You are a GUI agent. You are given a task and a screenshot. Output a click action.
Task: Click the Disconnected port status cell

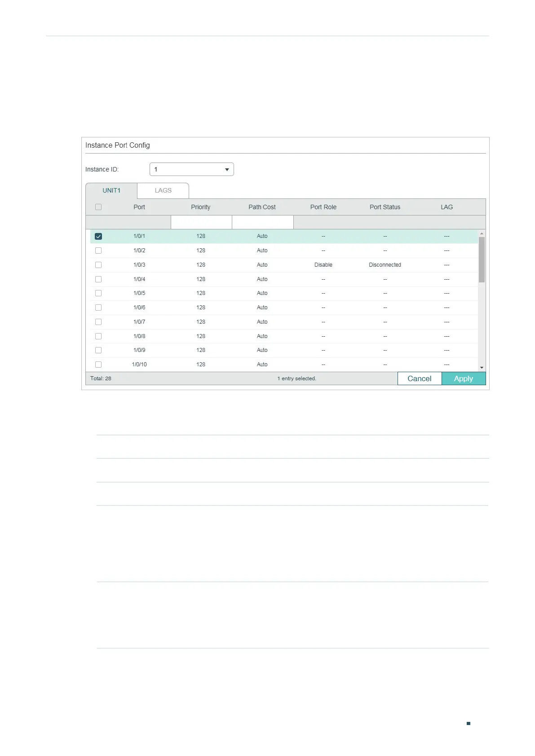(385, 265)
